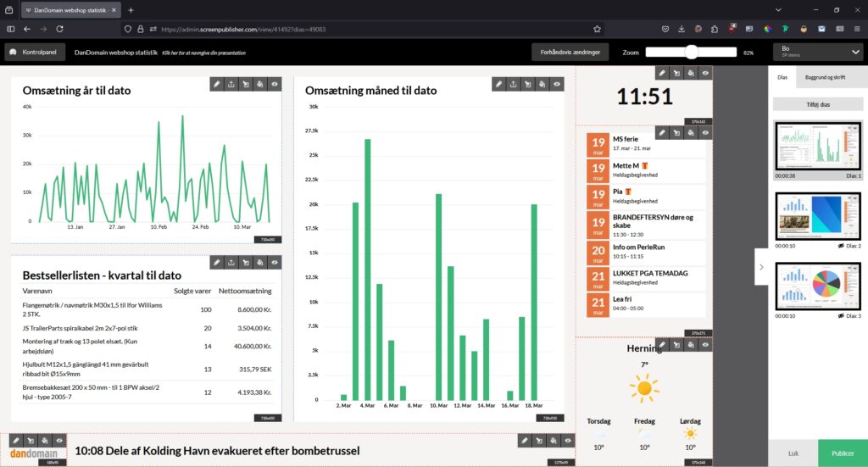
Task: Toggle eye icon on Omsætning måned til dato
Action: pos(557,84)
